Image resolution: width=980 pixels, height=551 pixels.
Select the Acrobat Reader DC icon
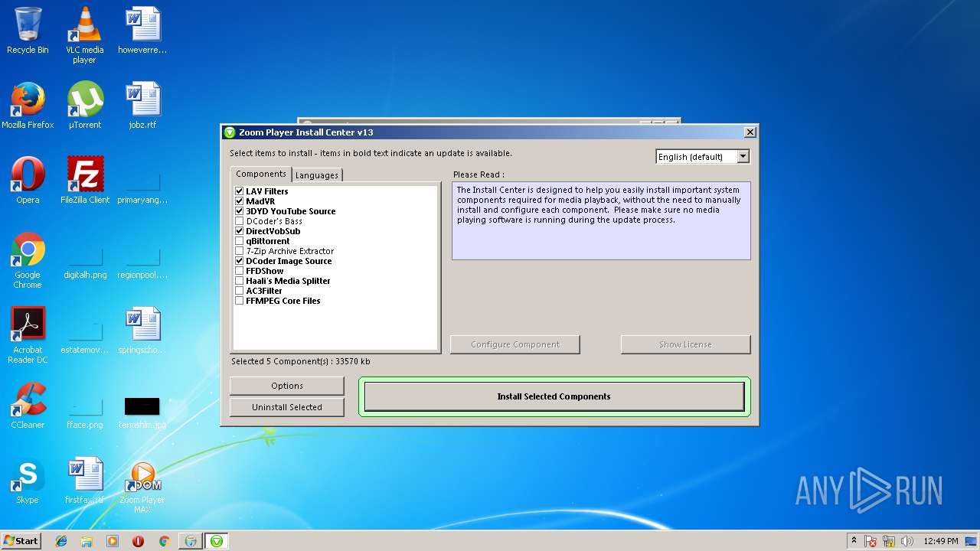click(x=28, y=335)
